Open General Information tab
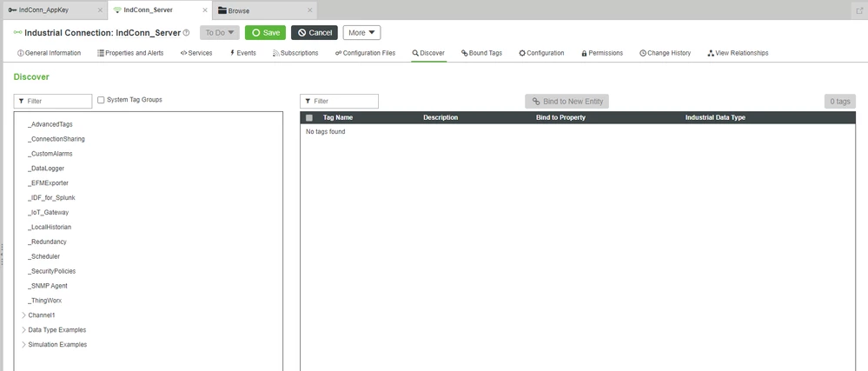The image size is (868, 371). click(50, 53)
